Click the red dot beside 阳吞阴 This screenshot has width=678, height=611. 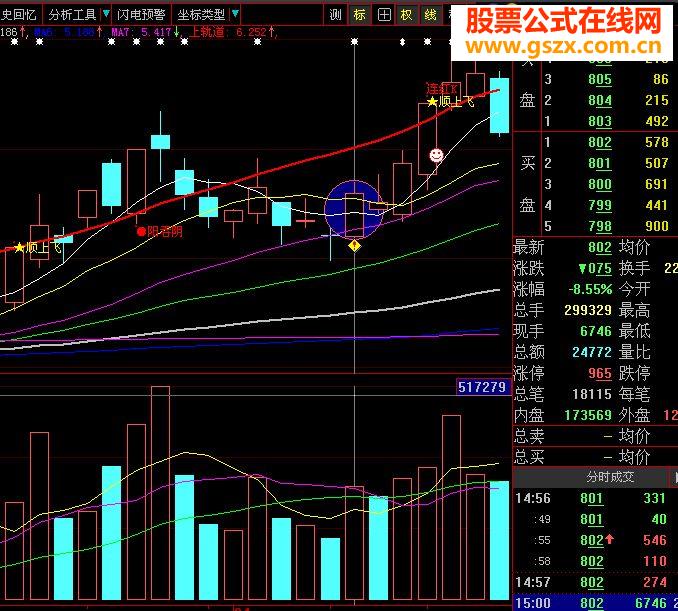point(141,232)
